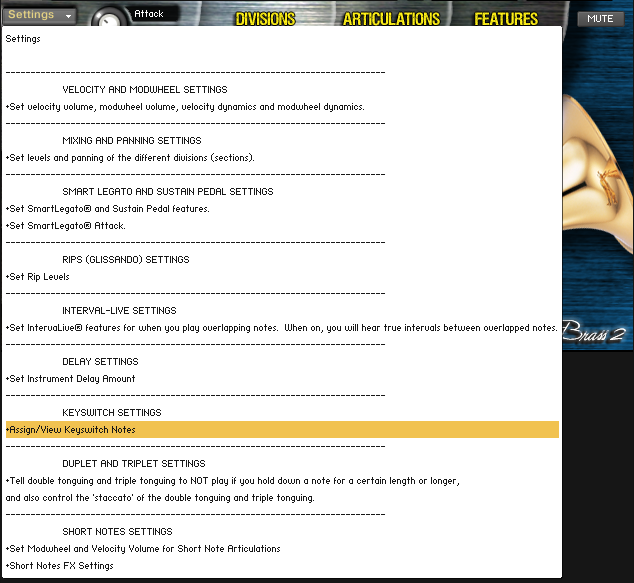Click 'VELOCITY AND MODWHEEL SETTINGS' heading
This screenshot has height=583, width=634.
click(x=145, y=90)
